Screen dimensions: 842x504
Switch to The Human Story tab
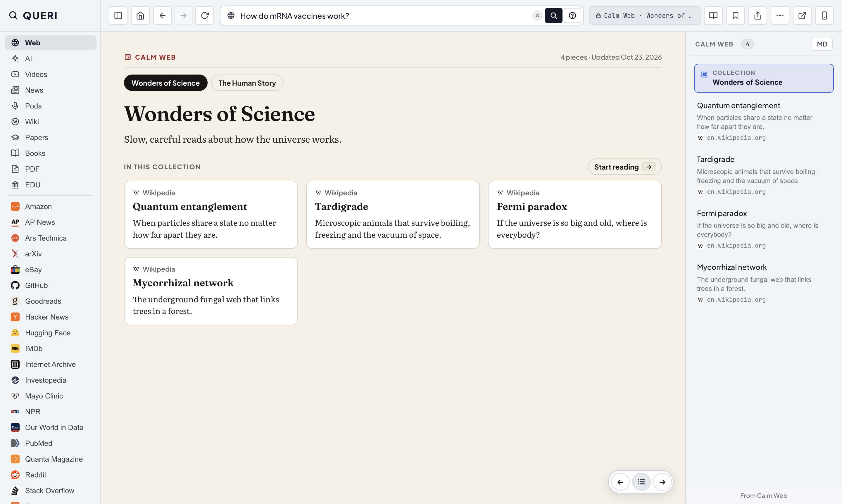point(247,83)
